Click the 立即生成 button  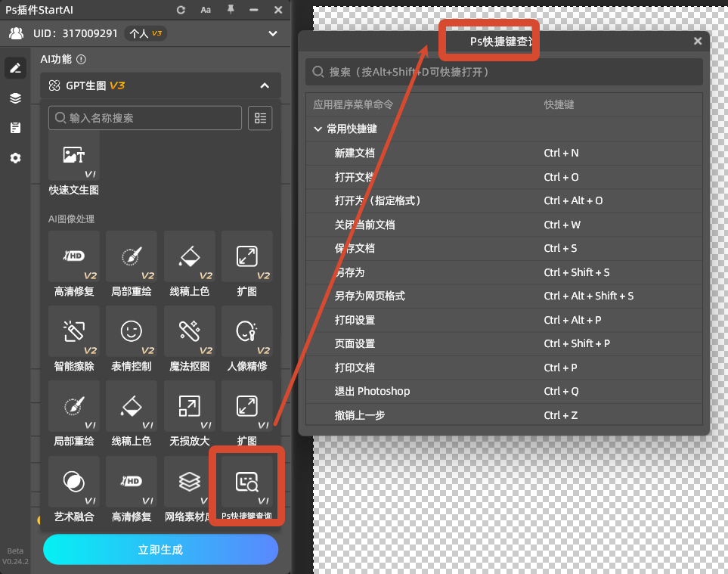coord(160,549)
